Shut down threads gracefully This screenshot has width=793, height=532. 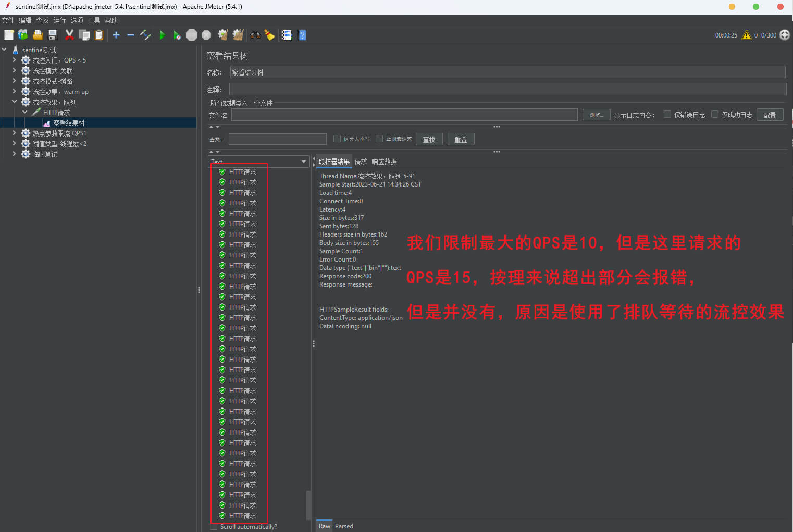(x=206, y=35)
